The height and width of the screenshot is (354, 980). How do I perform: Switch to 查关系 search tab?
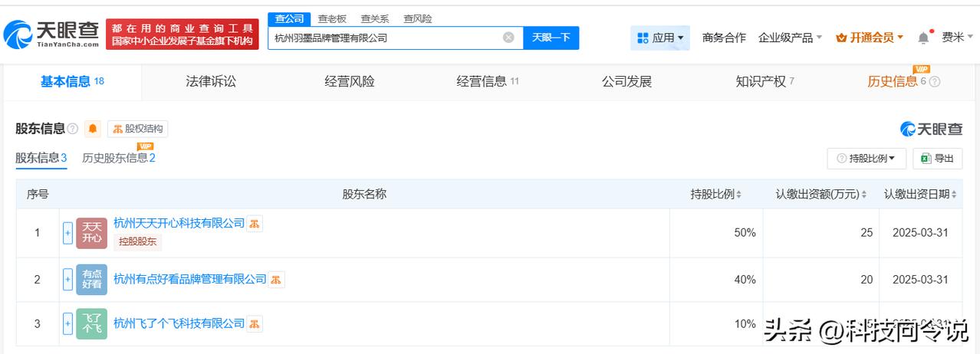point(375,18)
